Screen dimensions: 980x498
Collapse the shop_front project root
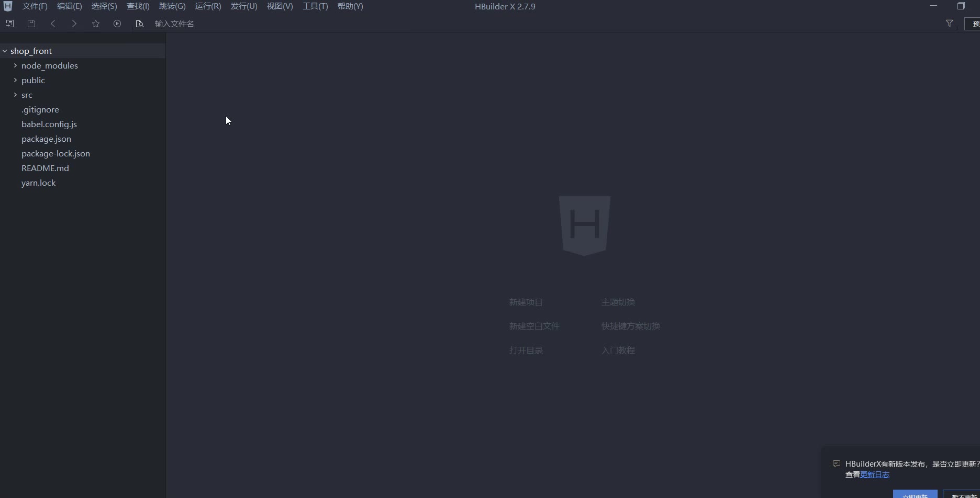5,51
